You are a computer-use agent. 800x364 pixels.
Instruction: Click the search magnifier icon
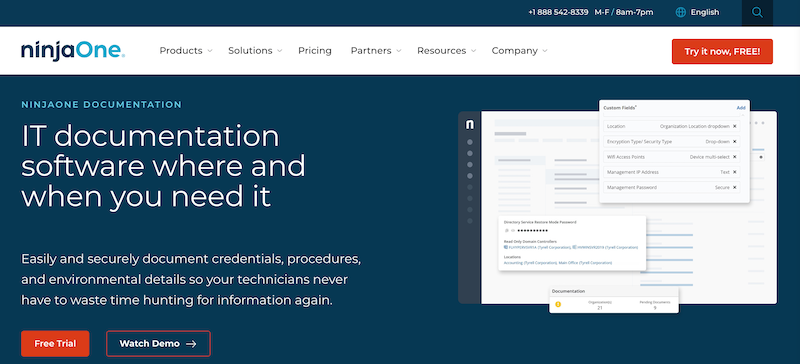tap(757, 13)
